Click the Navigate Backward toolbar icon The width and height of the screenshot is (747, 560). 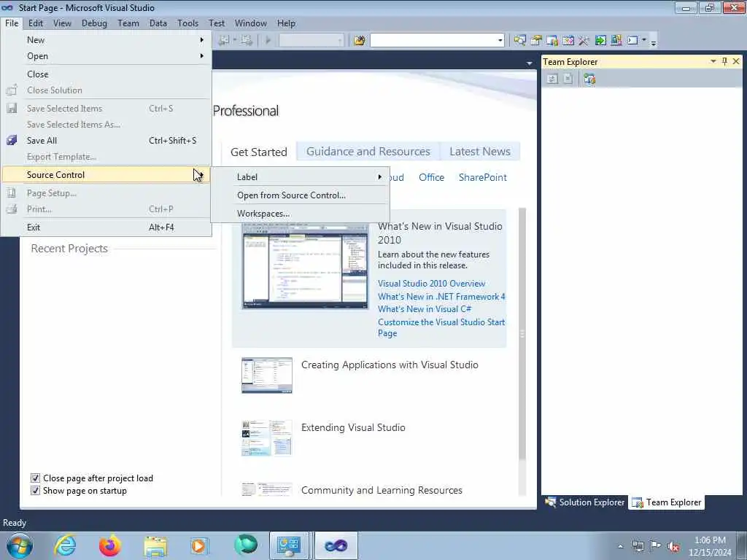(x=223, y=41)
